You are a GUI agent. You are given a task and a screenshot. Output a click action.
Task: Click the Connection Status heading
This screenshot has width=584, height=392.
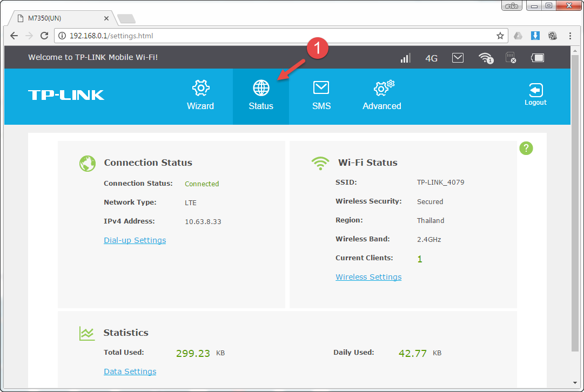point(148,163)
